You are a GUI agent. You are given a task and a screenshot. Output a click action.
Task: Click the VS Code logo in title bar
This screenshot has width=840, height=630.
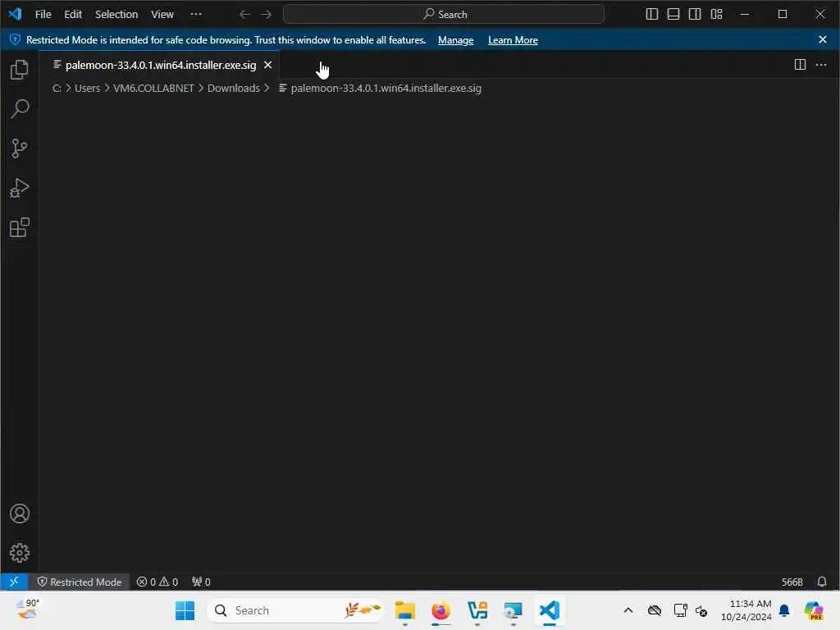pyautogui.click(x=15, y=14)
